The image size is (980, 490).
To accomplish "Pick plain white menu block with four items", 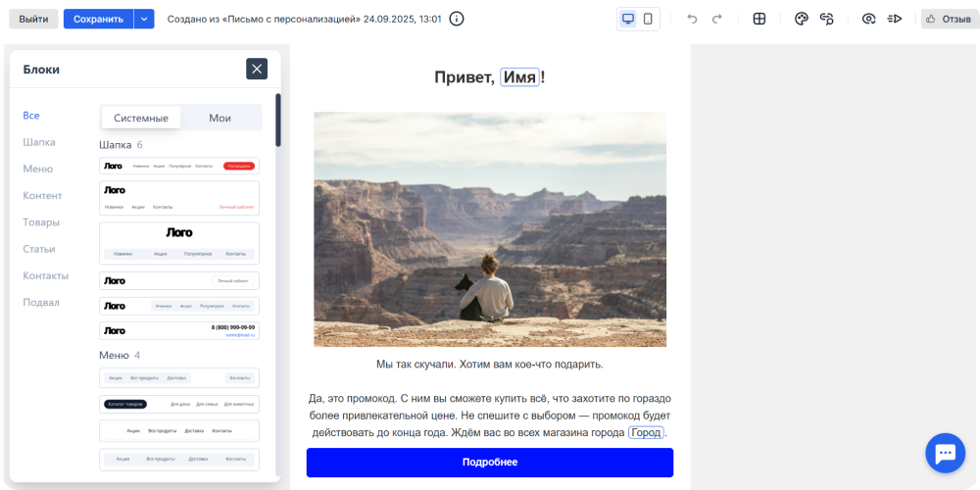I will pyautogui.click(x=179, y=430).
